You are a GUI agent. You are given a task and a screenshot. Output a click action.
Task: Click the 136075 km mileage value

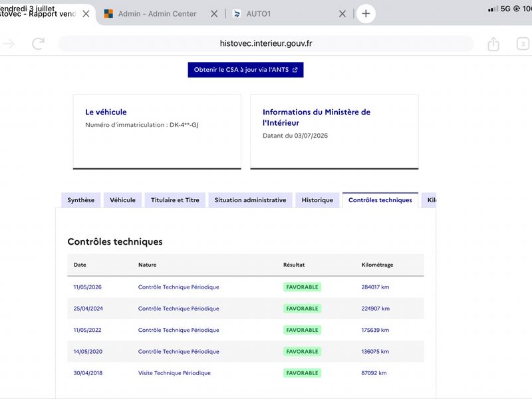[375, 352]
